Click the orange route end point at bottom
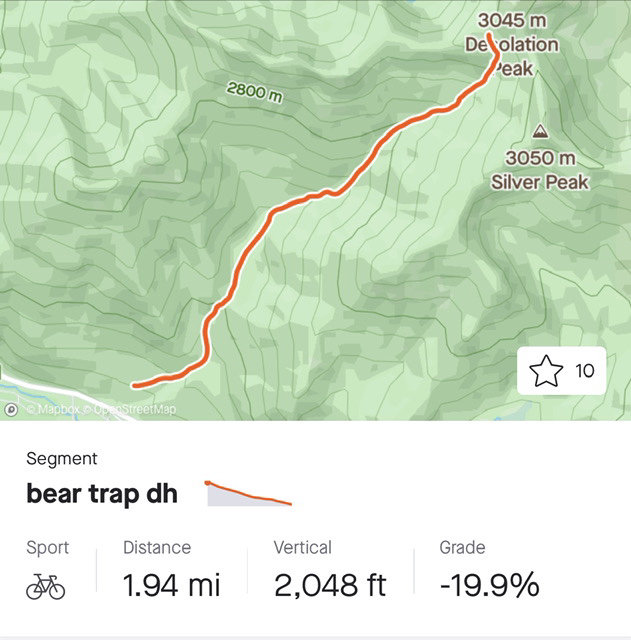Image resolution: width=631 pixels, height=640 pixels. click(134, 385)
